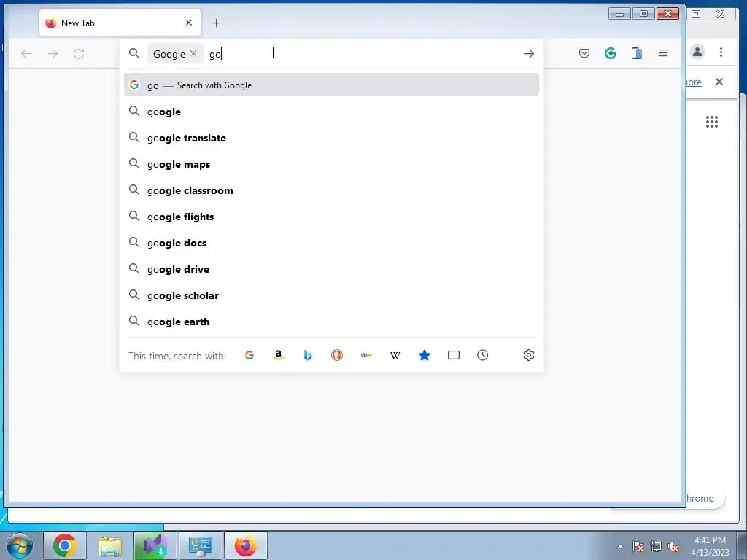Open the Firefox hamburger menu
Image resolution: width=747 pixels, height=560 pixels.
pos(662,53)
